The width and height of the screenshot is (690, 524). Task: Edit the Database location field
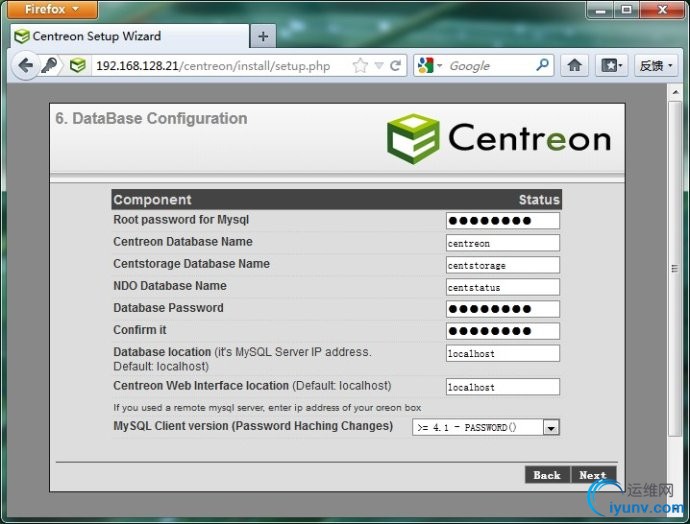[503, 353]
